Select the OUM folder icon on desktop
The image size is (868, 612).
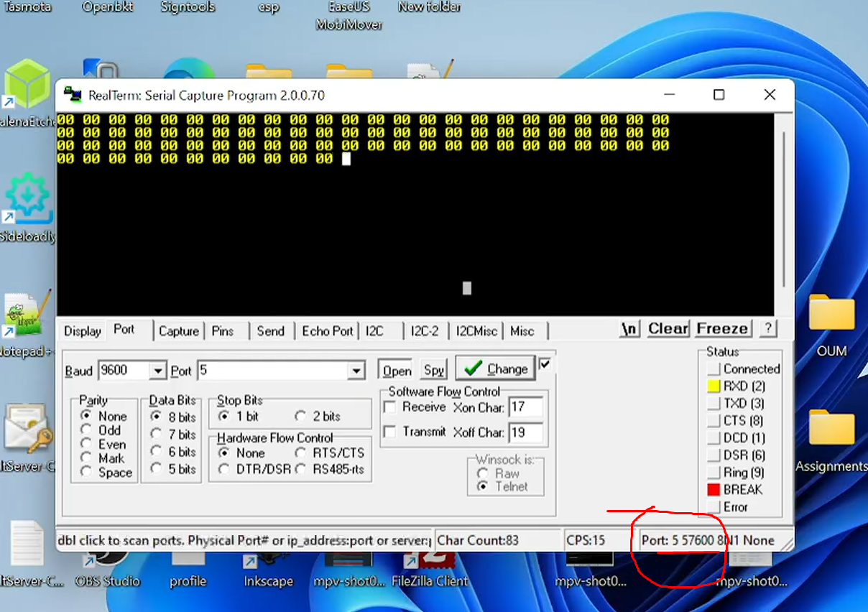pos(831,315)
